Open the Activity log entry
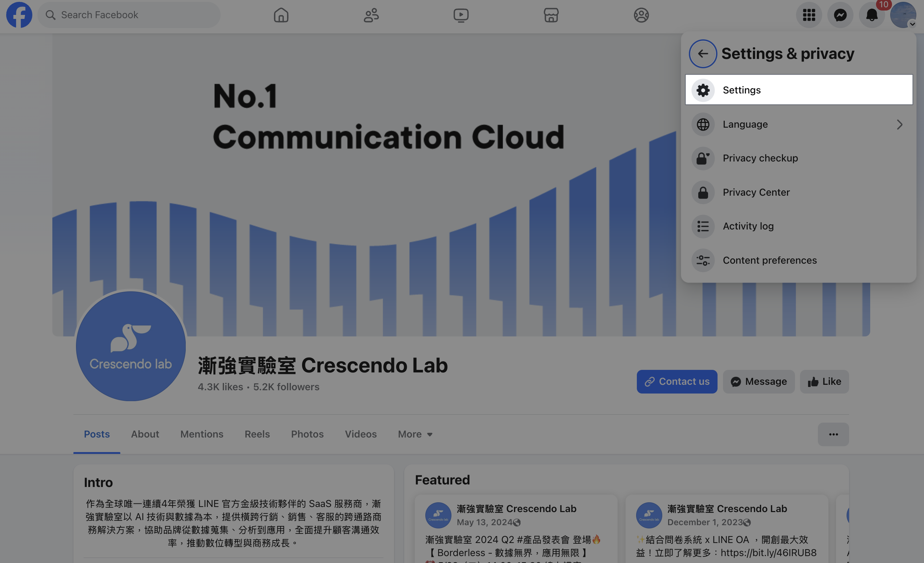 click(799, 226)
